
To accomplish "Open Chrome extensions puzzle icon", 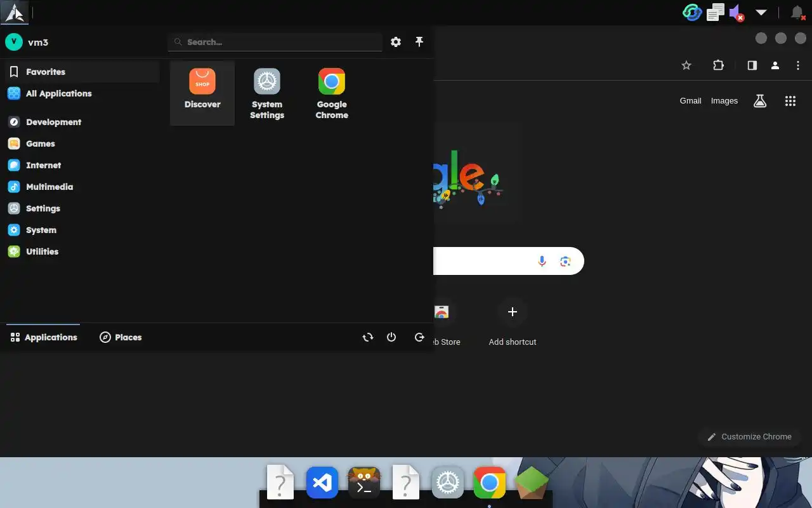I will [718, 65].
